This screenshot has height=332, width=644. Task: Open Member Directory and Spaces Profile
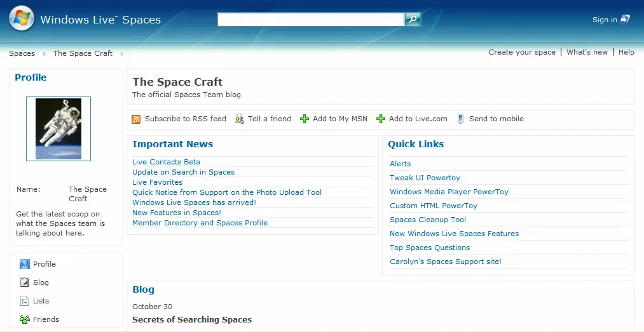coord(200,223)
